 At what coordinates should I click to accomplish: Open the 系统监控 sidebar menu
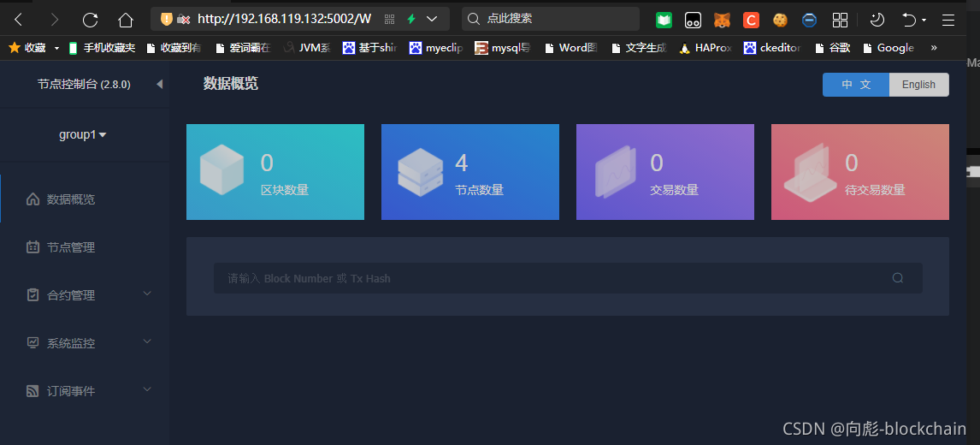click(85, 343)
